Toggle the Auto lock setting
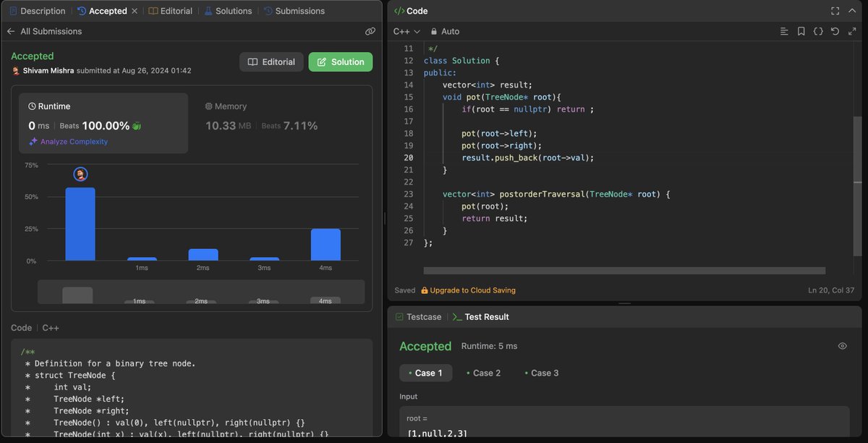Screen dimensions: 868x443 (x=445, y=31)
